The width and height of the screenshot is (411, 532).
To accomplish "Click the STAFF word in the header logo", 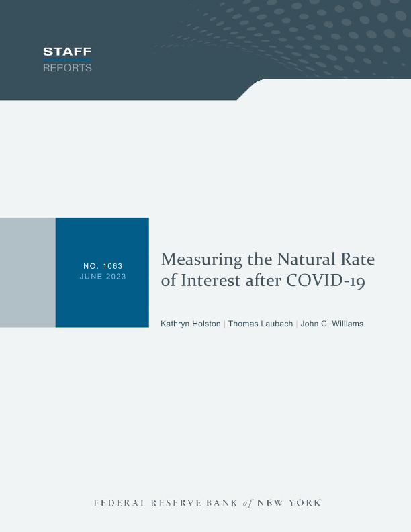I will click(67, 52).
